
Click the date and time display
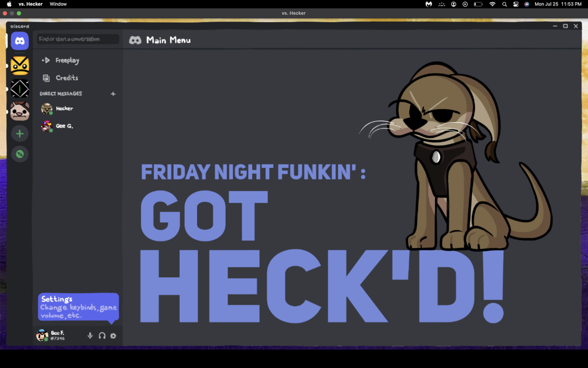[558, 4]
